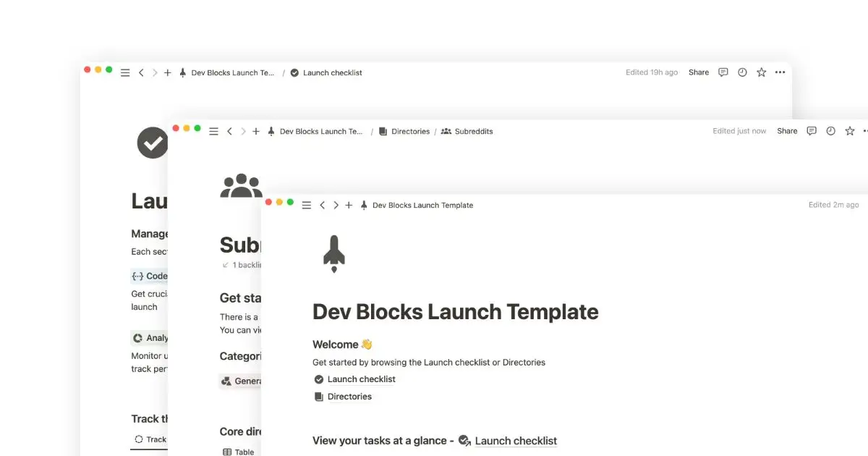This screenshot has height=456, width=868.
Task: Open comments via the speech bubble icon
Action: tap(723, 72)
